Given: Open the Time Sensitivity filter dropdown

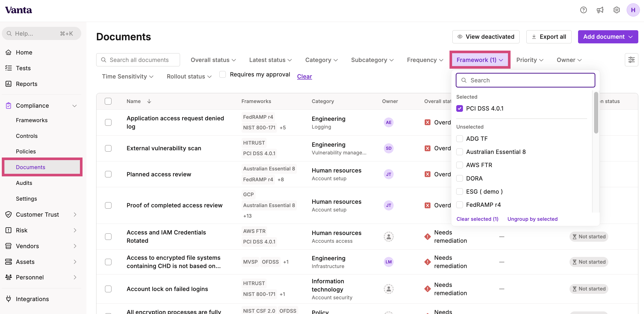Looking at the screenshot, I should click(x=128, y=76).
